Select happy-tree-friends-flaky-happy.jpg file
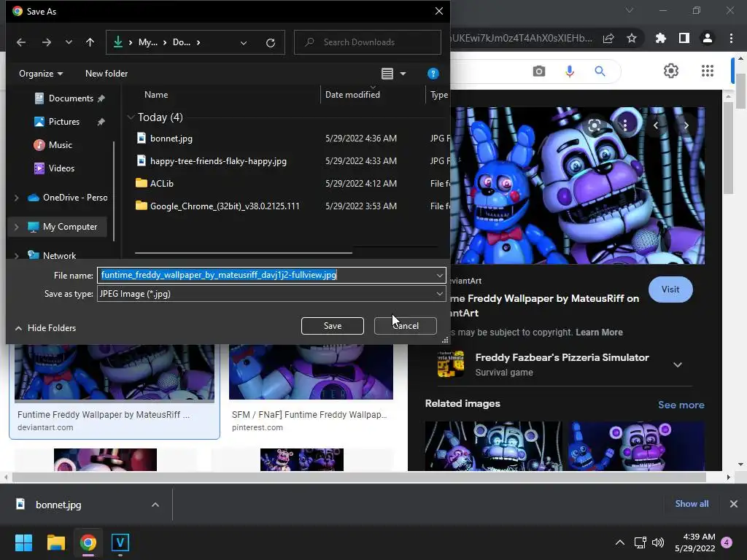747x560 pixels. [218, 161]
